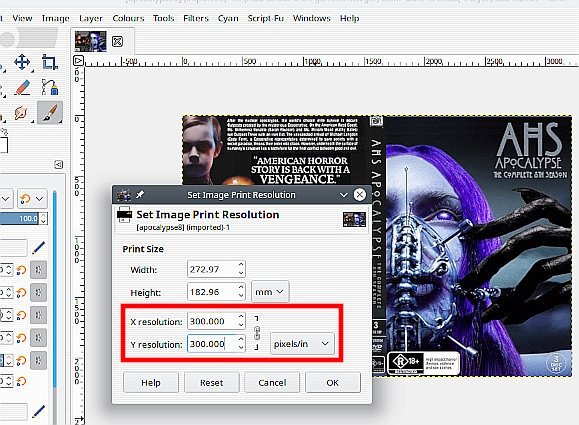This screenshot has width=579, height=425.
Task: Click the topmost orange reset-to-default icon
Action: tap(25, 199)
